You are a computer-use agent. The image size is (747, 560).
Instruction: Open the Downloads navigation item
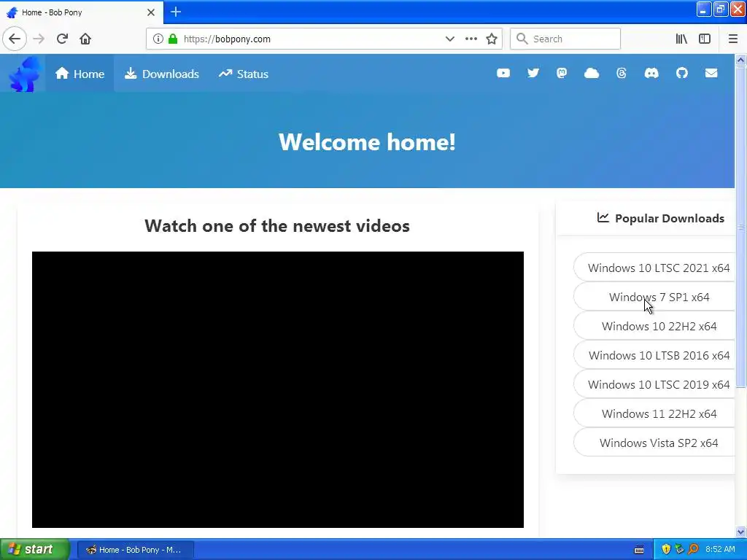(x=161, y=74)
